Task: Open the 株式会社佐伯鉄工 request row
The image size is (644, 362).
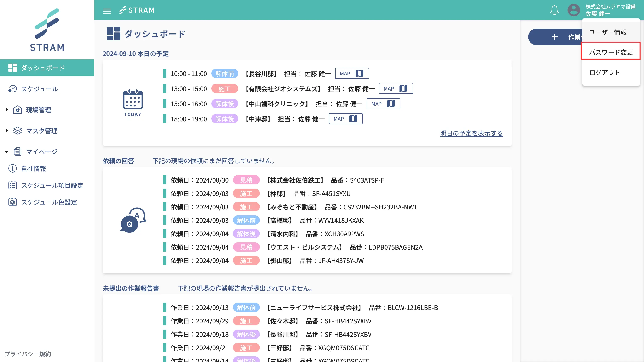Action: pyautogui.click(x=295, y=180)
